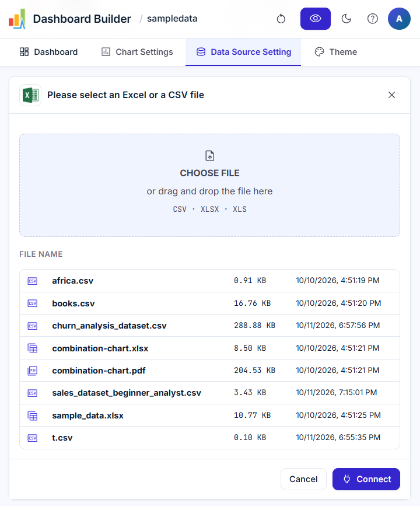Click date 10/11/2026, 7:15:01 PM
420x506 pixels.
[x=337, y=392]
